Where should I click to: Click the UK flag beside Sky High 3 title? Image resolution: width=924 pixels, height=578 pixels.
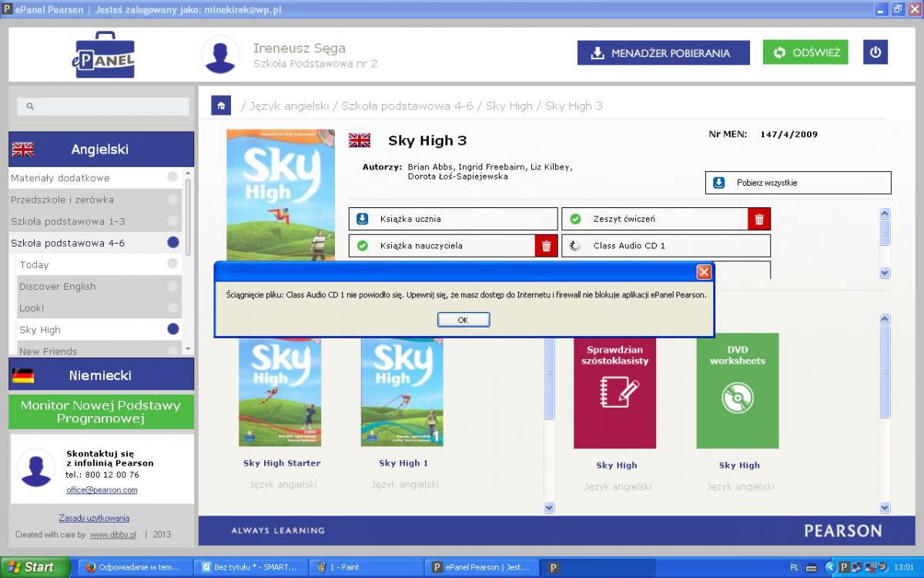pos(360,140)
